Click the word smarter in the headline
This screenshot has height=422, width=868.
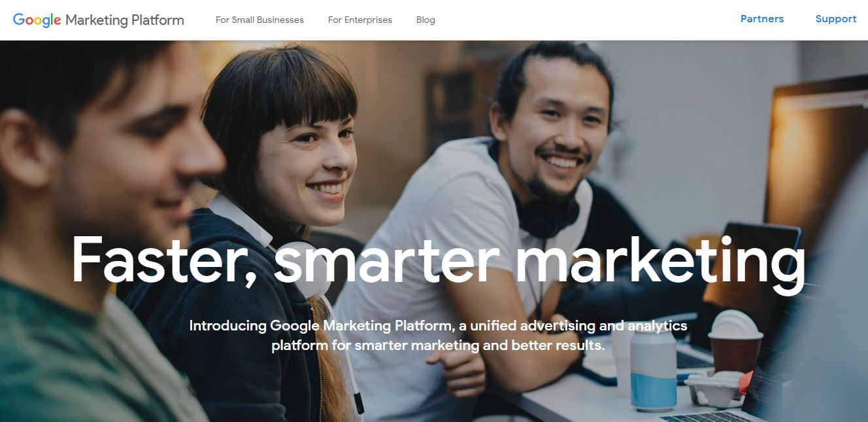click(x=386, y=260)
